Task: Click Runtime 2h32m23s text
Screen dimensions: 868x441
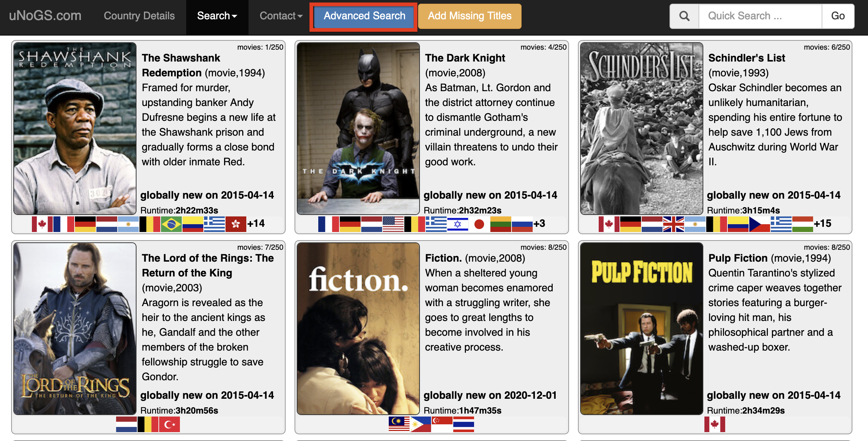Action: point(463,210)
